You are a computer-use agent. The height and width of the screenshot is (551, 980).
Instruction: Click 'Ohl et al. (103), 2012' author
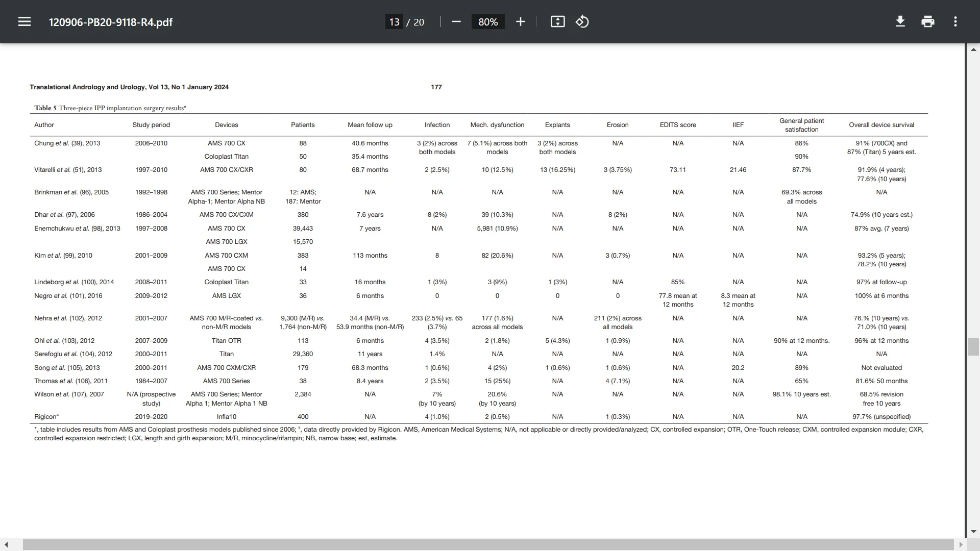pyautogui.click(x=64, y=341)
